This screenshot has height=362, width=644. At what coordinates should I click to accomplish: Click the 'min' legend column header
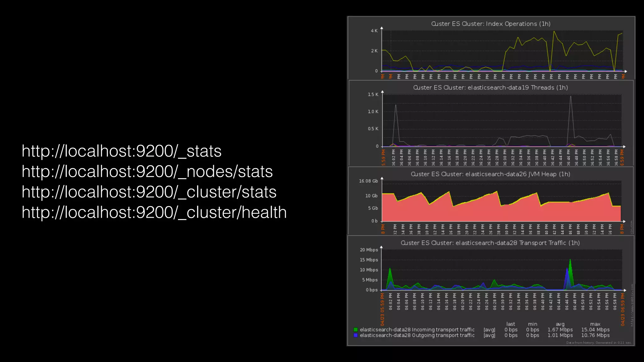pos(533,324)
